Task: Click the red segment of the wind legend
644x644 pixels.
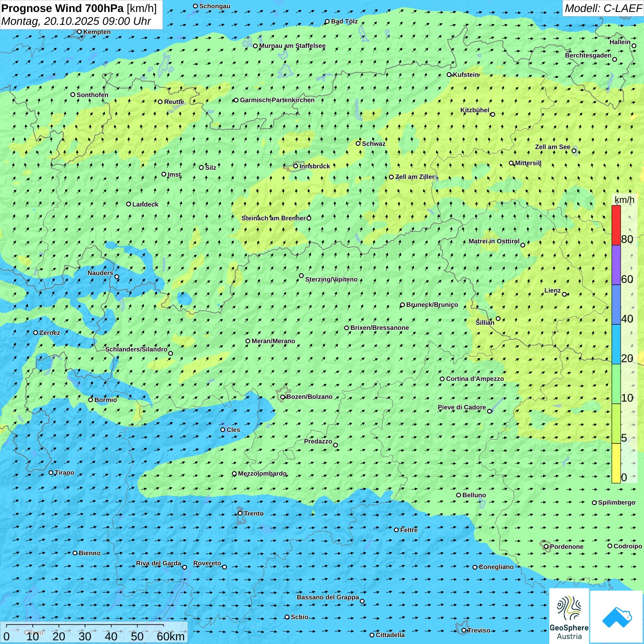Action: [x=616, y=225]
